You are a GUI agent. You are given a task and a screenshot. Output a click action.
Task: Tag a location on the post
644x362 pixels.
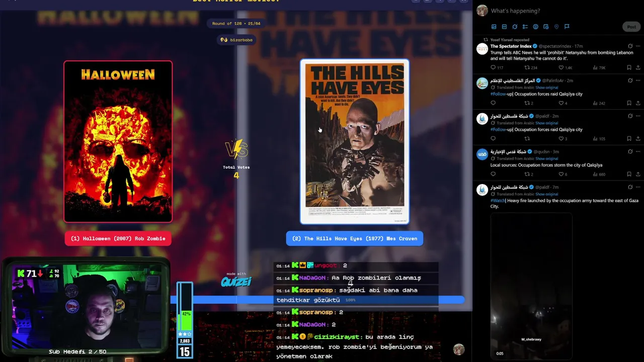point(556,27)
